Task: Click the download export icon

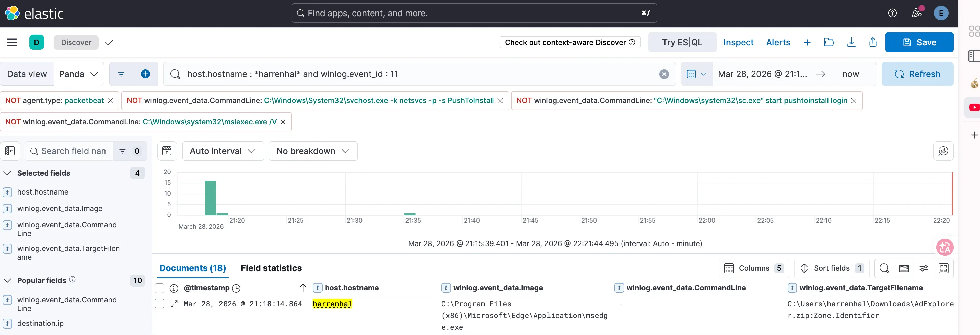Action: pos(851,42)
